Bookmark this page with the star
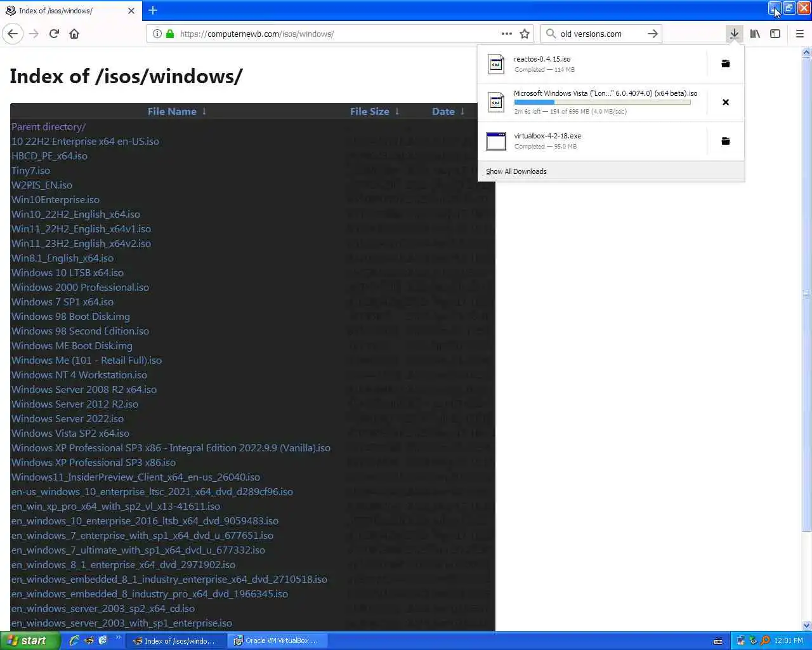 pos(525,34)
